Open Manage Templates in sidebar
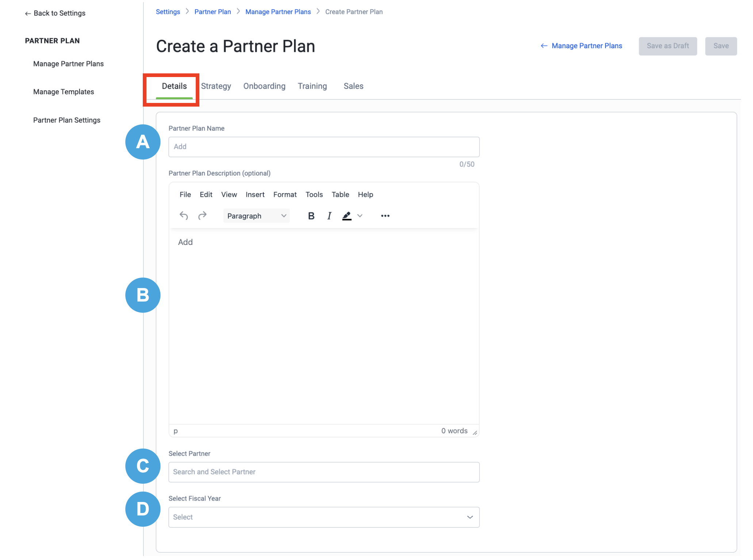The image size is (753, 560). [x=64, y=92]
